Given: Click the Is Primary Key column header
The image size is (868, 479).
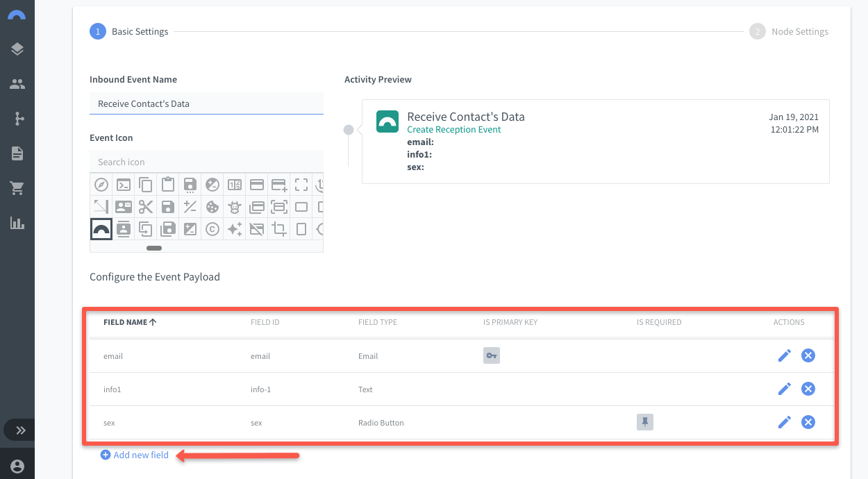Looking at the screenshot, I should pos(510,322).
